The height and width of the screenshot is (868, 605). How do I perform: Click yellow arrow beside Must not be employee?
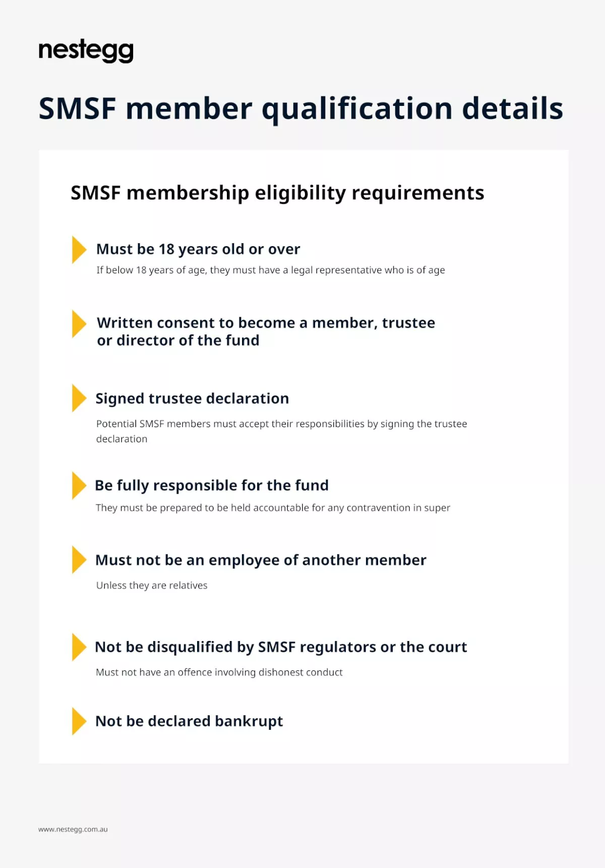click(x=78, y=559)
